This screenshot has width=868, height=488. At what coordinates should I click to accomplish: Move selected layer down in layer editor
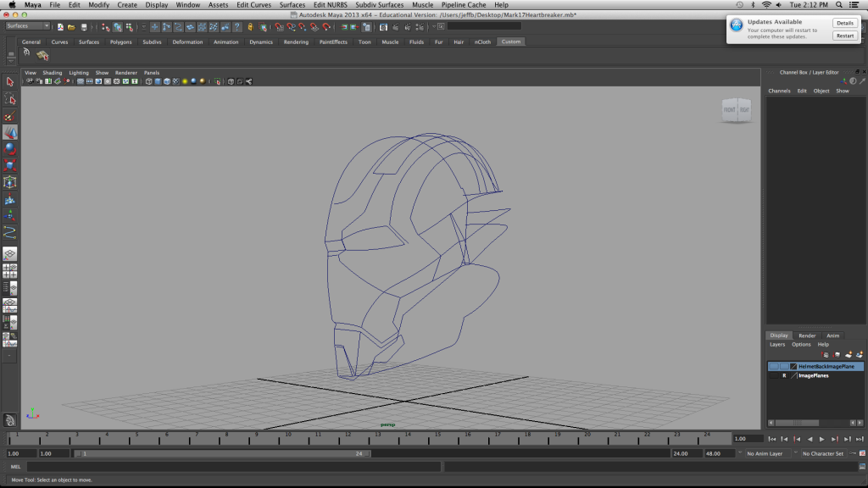click(837, 355)
